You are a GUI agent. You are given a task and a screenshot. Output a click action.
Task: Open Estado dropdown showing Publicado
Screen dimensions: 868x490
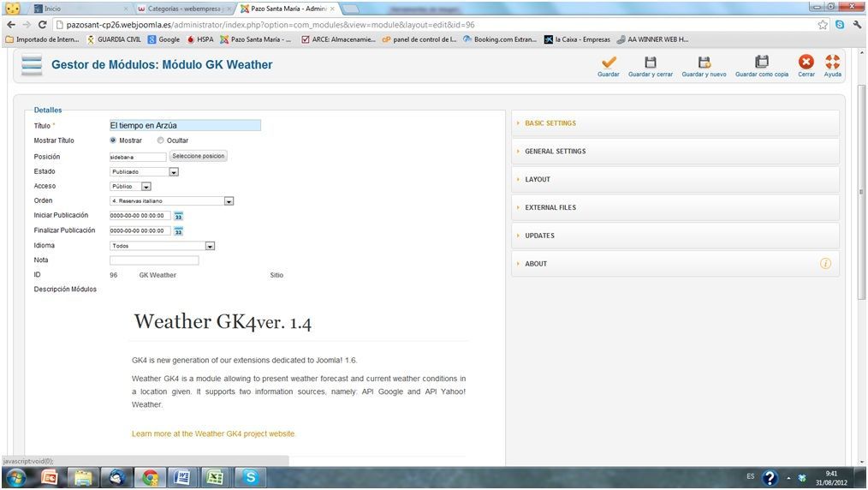click(x=144, y=172)
